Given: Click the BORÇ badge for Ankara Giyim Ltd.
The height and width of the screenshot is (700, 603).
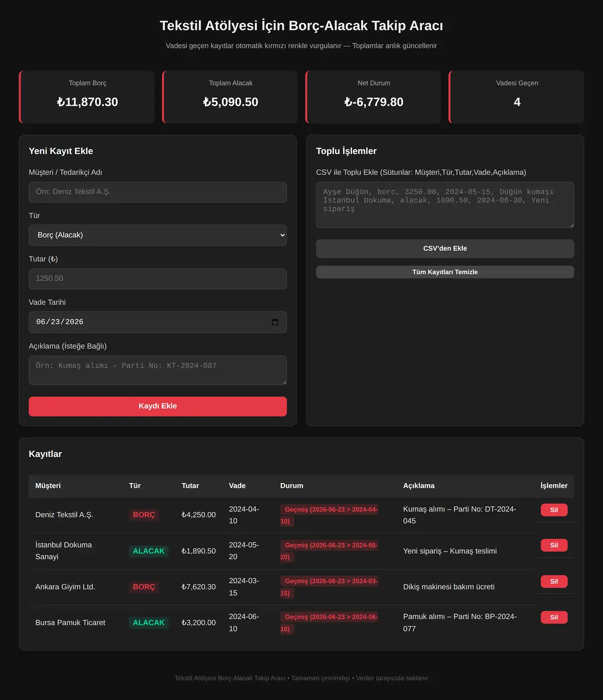Looking at the screenshot, I should 144,587.
